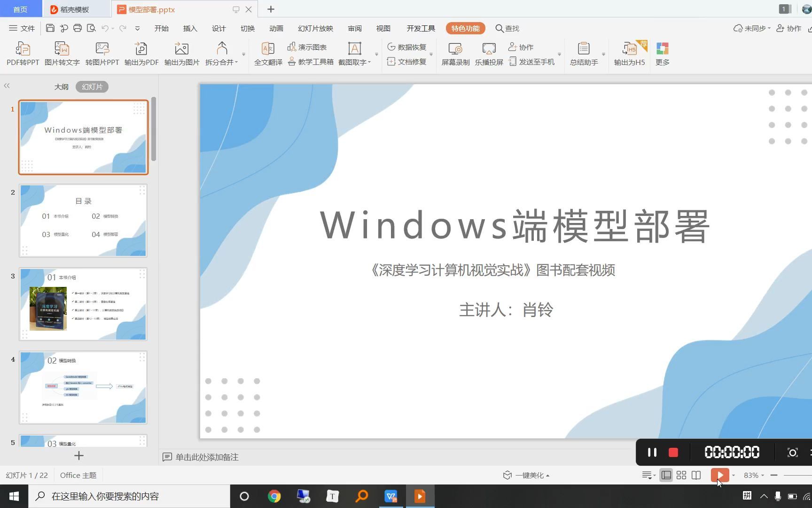The image size is (812, 508).
Task: Select the 数据恢复 data recovery tool
Action: click(407, 47)
